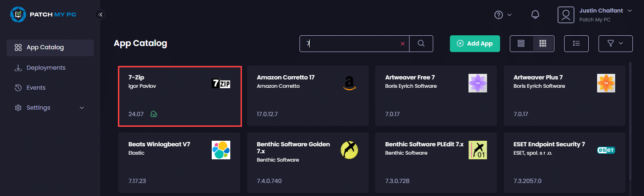Clear the search field with red X
The height and width of the screenshot is (196, 644).
point(403,44)
